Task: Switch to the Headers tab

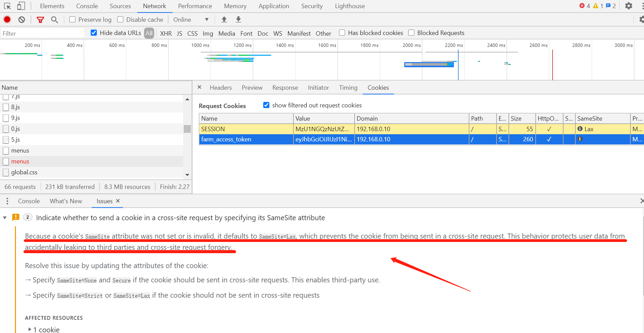Action: pos(220,87)
